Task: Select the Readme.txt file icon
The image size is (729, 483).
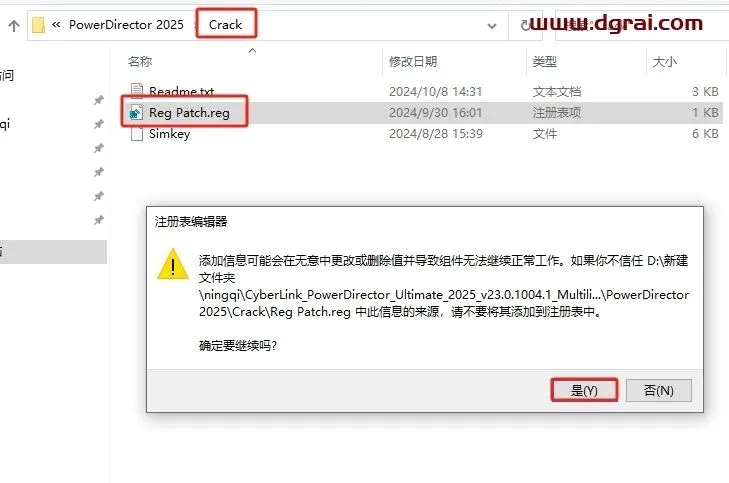Action: (x=137, y=90)
